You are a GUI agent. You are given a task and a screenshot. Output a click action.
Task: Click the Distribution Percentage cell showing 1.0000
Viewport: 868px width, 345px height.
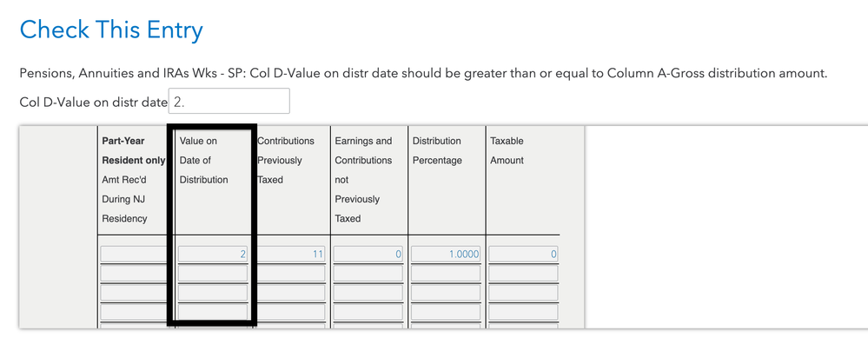point(446,254)
